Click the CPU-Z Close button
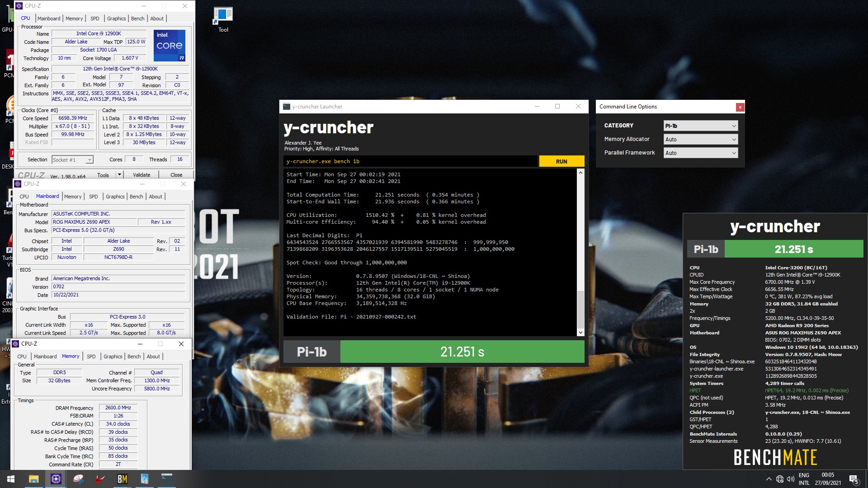Viewport: 868px width, 488px height. [176, 175]
